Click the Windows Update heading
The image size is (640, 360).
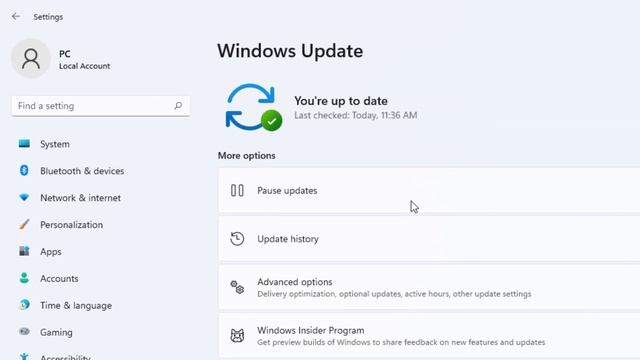coord(290,51)
